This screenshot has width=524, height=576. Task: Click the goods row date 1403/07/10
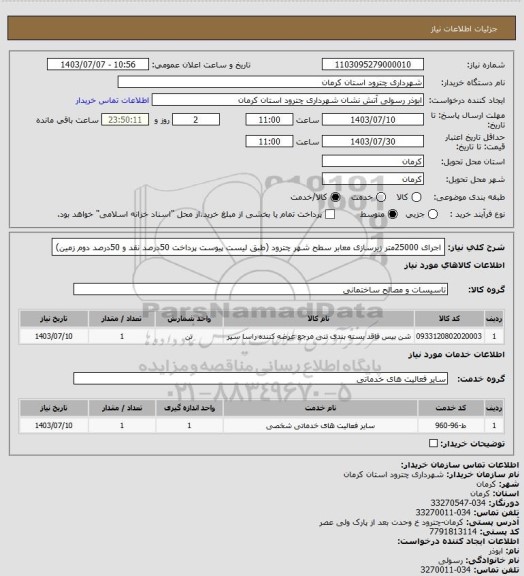coord(54,336)
